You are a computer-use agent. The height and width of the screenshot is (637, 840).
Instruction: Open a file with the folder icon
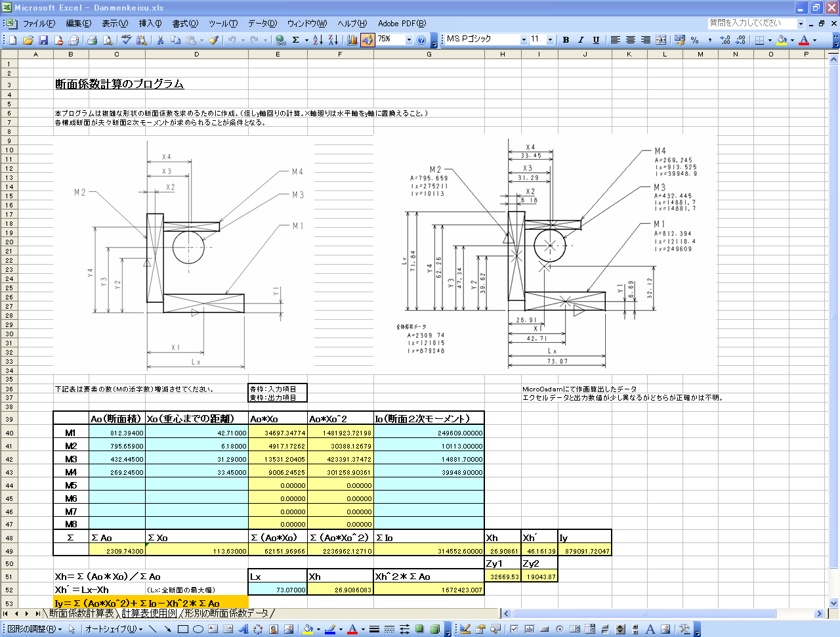[28, 40]
